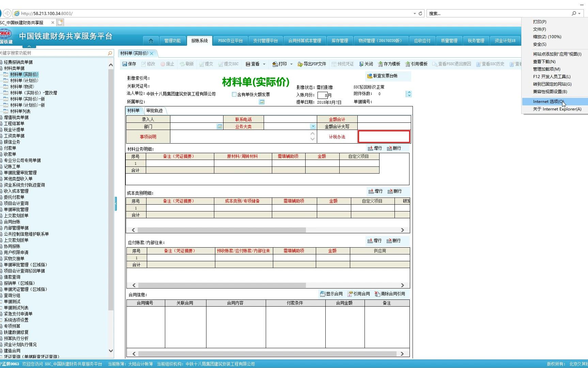Open the 库存管理 navigation tab
This screenshot has height=368, width=588.
[x=340, y=41]
